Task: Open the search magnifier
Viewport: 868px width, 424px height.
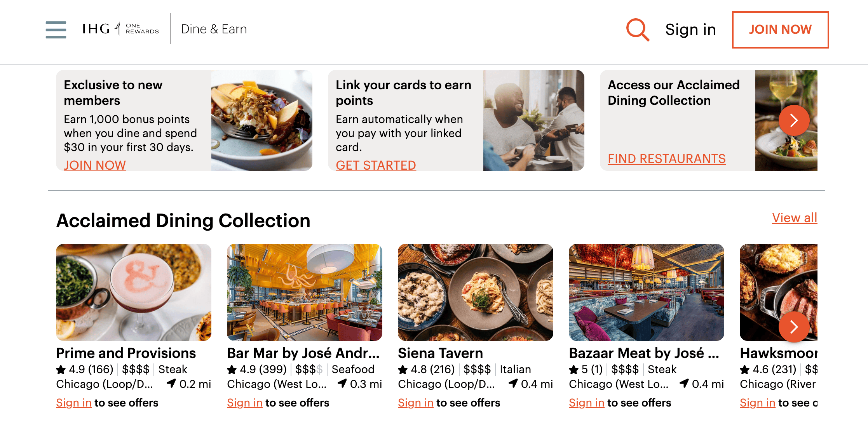Action: click(637, 29)
